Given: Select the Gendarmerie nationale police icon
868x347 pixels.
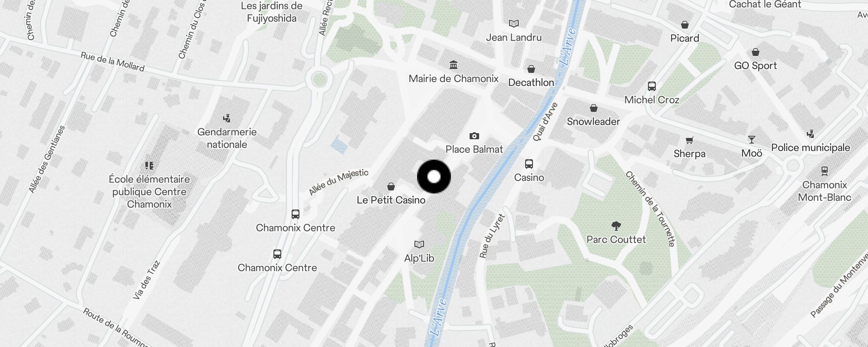Looking at the screenshot, I should (x=227, y=118).
